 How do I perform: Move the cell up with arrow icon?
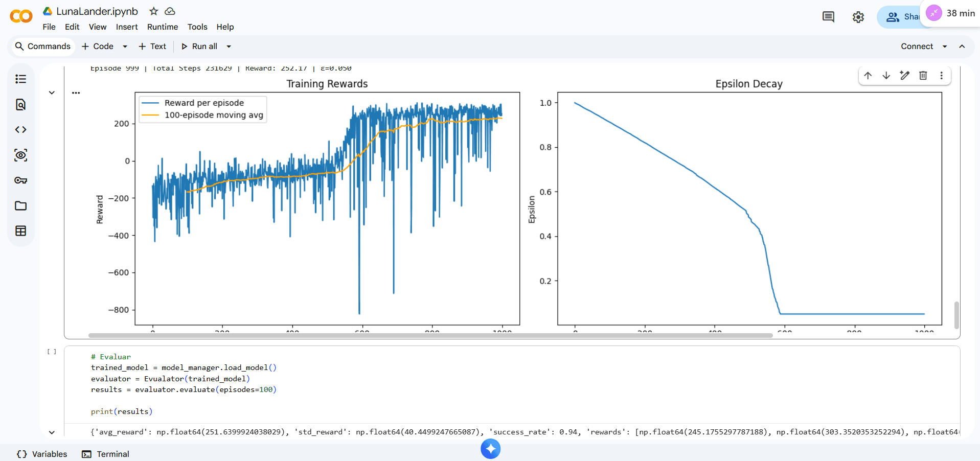pyautogui.click(x=868, y=76)
